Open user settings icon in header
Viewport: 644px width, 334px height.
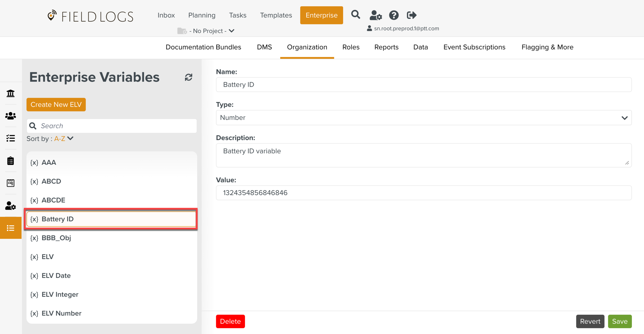[x=375, y=15]
